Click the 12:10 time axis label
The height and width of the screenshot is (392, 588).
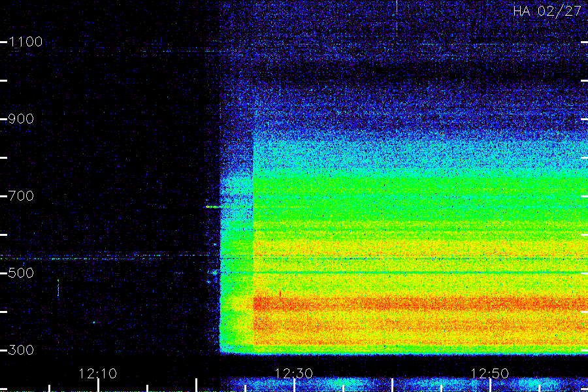98,374
